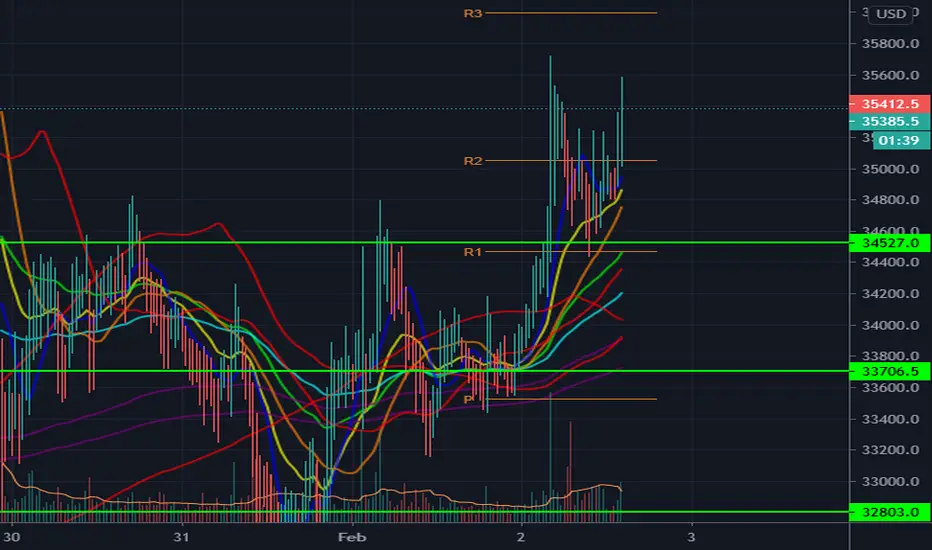
Task: Click the 33600.0 price axis value
Action: 890,387
